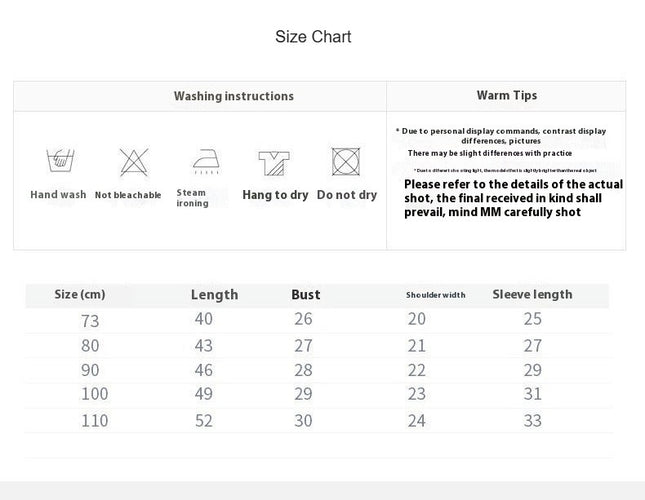Click the Hand wash basin icon

tap(60, 161)
